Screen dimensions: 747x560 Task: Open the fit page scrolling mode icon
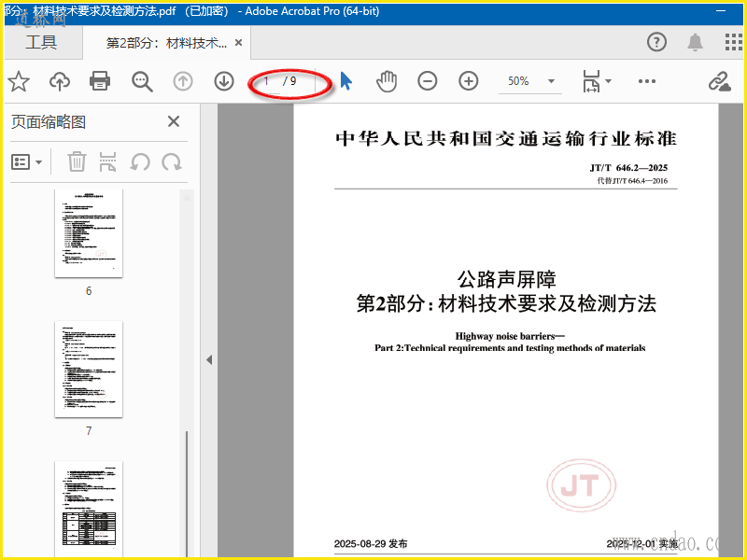point(591,81)
